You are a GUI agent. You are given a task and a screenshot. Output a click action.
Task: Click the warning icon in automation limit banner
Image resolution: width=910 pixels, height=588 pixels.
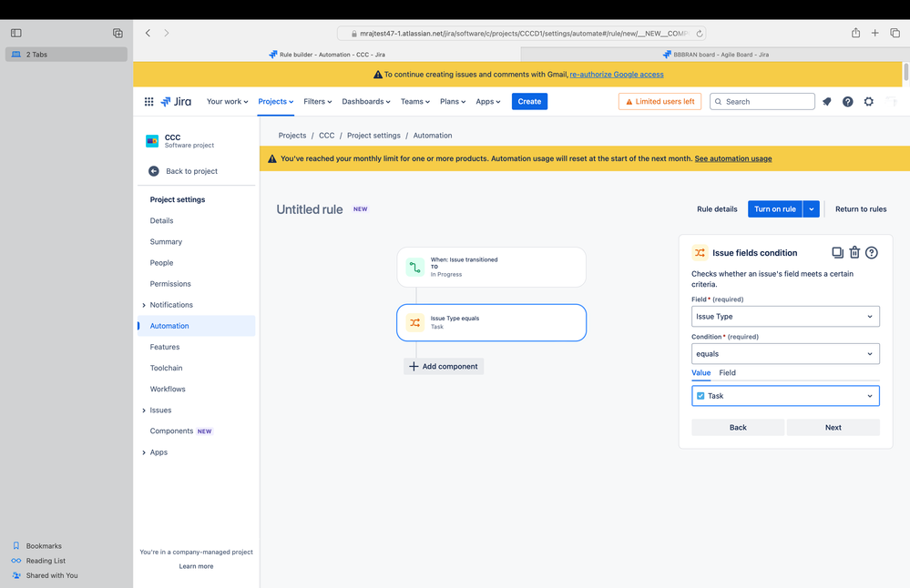click(x=271, y=158)
